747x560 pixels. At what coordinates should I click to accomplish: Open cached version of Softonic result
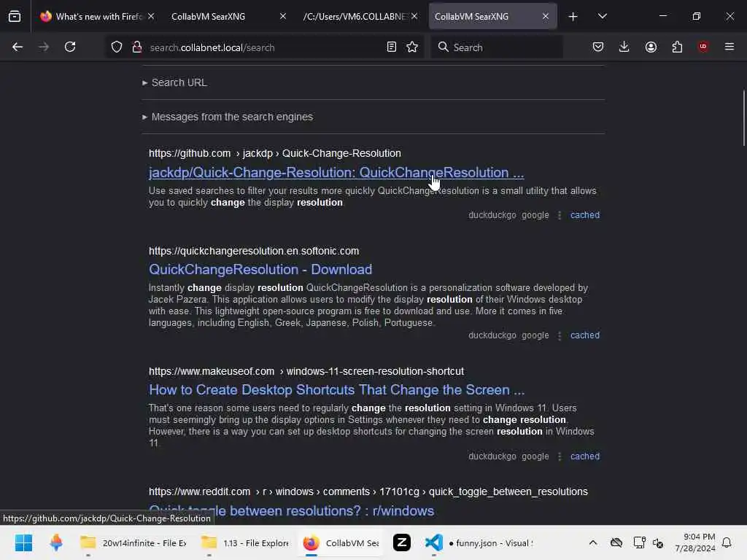[585, 335]
